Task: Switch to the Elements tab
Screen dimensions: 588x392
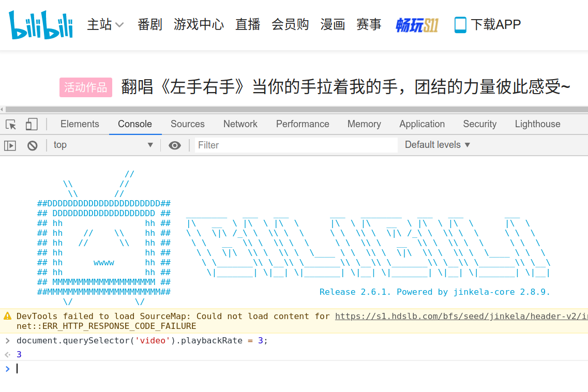Action: click(80, 124)
